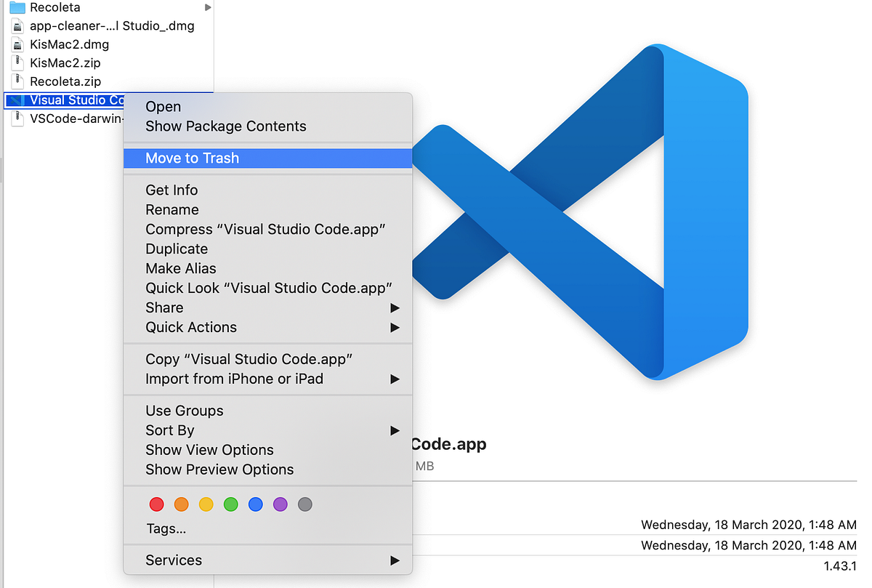Click the Visual Studio Code app icon in list
This screenshot has width=872, height=588.
[17, 100]
